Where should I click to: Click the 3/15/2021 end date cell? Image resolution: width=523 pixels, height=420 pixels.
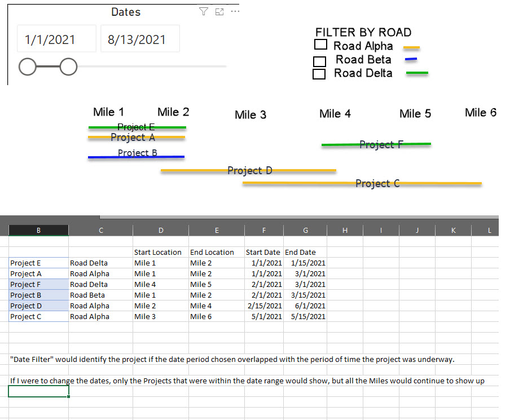[x=305, y=295]
